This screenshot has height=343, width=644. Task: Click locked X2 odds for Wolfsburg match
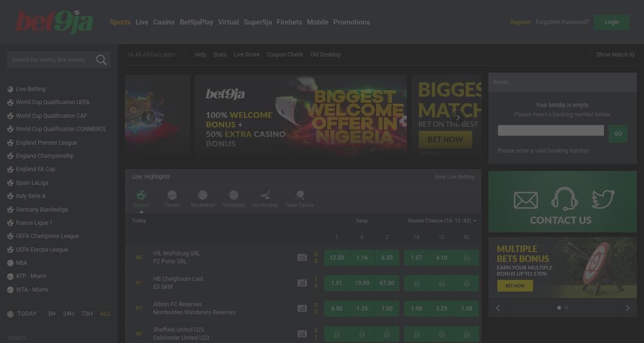pos(466,258)
